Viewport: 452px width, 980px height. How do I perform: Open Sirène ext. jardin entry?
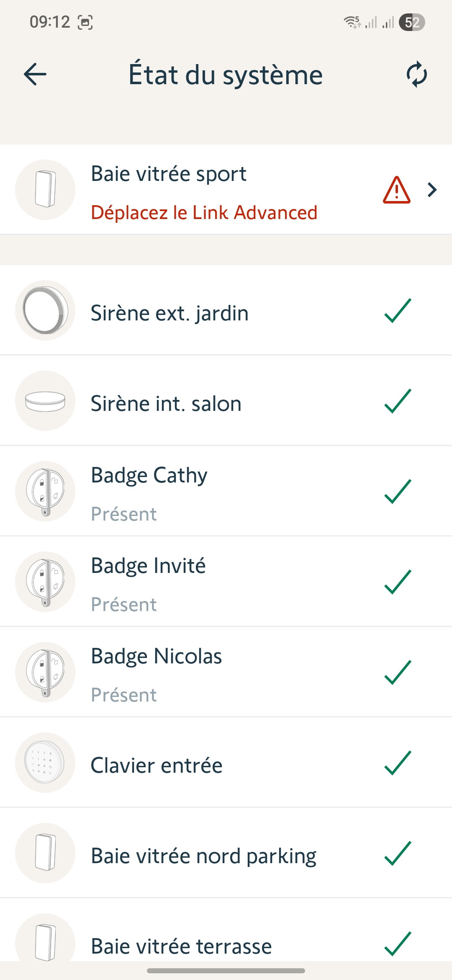point(169,313)
